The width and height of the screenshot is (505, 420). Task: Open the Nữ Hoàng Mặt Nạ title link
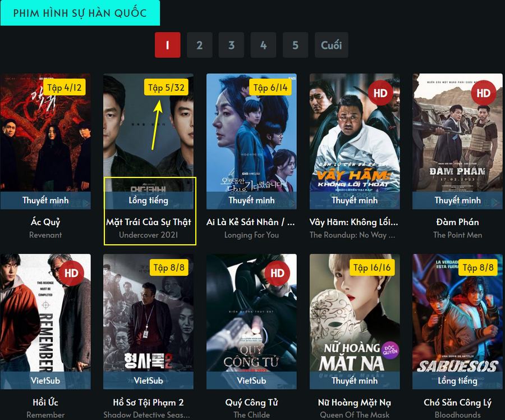355,402
